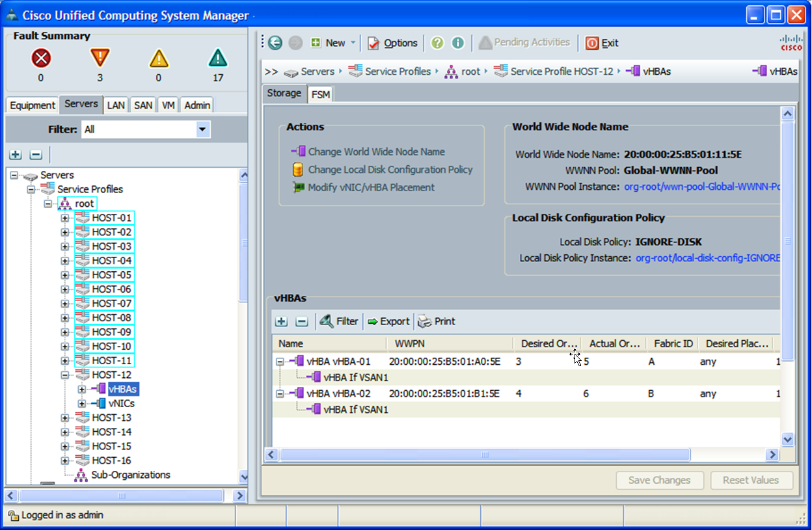Expand the vNICs node under HOST-12
The height and width of the screenshot is (530, 812).
click(x=82, y=404)
